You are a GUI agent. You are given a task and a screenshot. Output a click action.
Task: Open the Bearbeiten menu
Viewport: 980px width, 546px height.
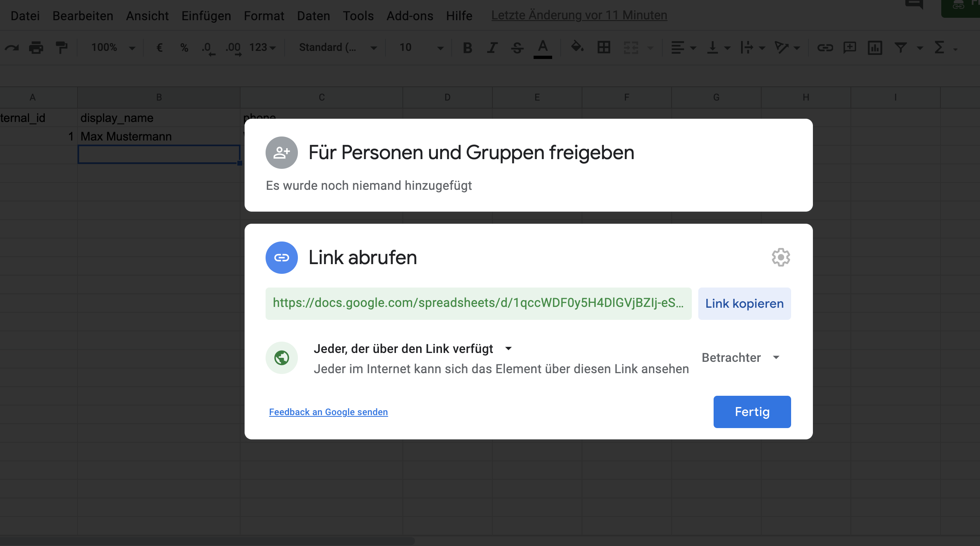point(83,16)
